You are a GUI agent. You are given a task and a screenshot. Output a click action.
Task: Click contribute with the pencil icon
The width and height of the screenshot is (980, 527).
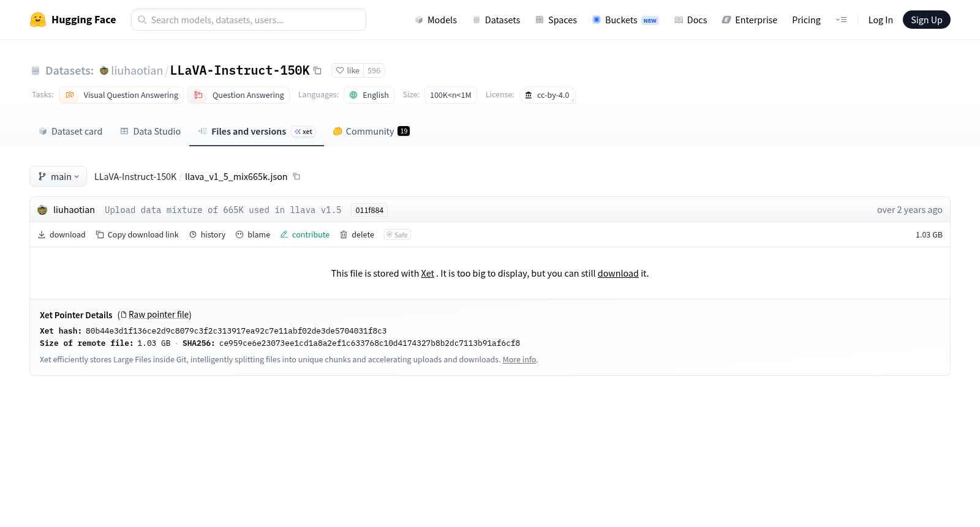point(305,234)
